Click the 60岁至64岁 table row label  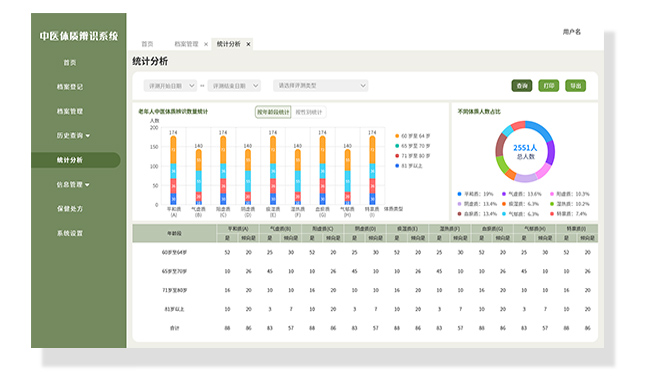click(x=174, y=252)
